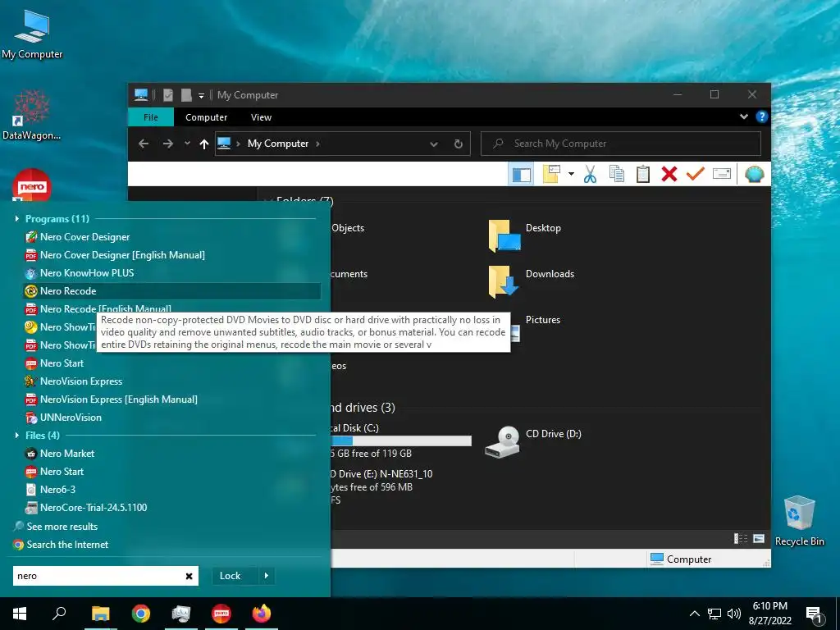Open recent locations dropdown arrow
Screen dimensions: 840x630
click(x=187, y=144)
